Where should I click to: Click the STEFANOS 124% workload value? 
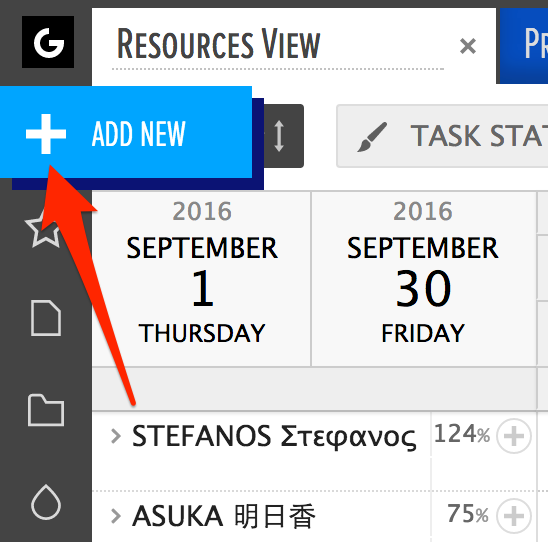click(x=462, y=434)
